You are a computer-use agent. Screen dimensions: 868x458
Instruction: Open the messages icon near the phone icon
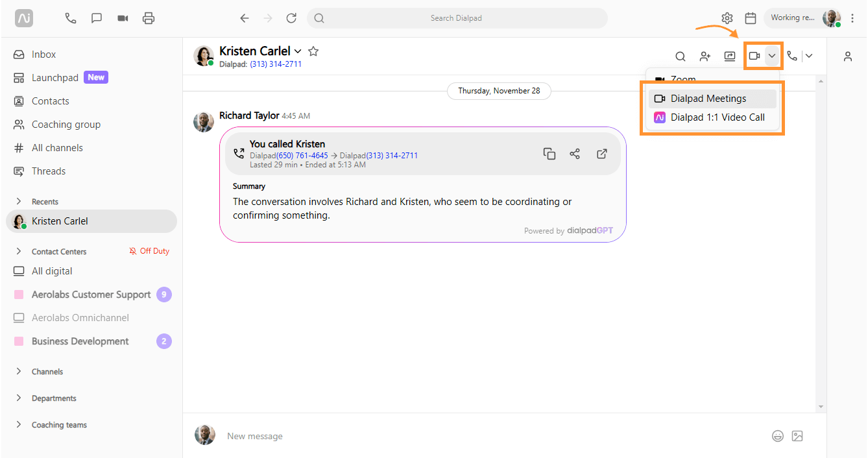(x=97, y=18)
